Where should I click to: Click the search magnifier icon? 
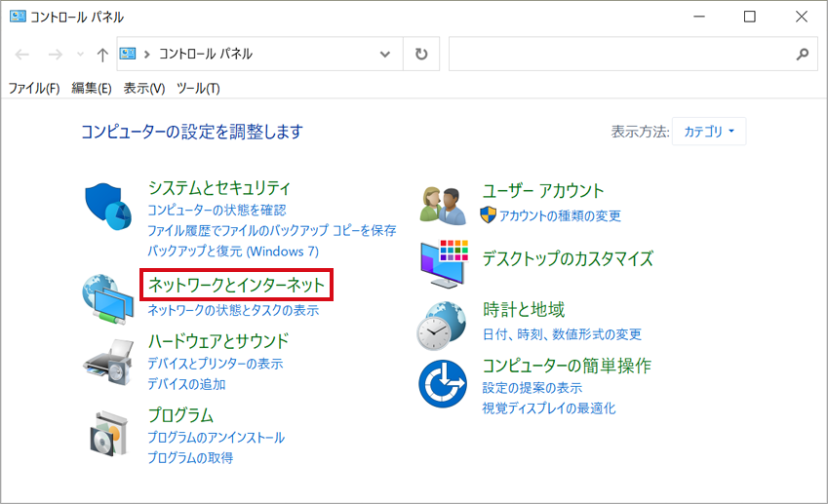(802, 54)
